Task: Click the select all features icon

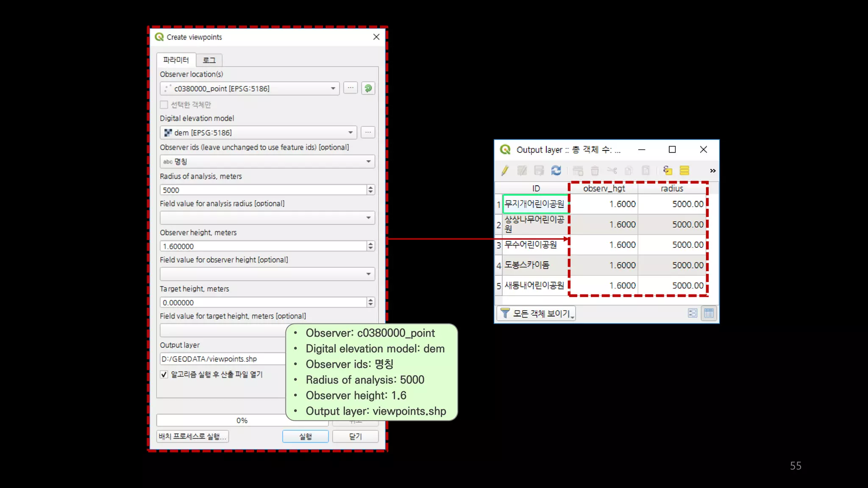Action: pos(684,171)
